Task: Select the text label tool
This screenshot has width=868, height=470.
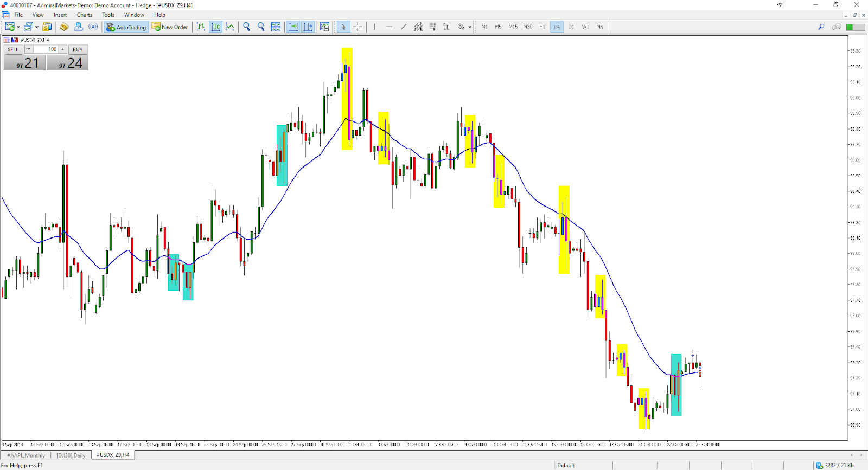Action: pyautogui.click(x=447, y=27)
